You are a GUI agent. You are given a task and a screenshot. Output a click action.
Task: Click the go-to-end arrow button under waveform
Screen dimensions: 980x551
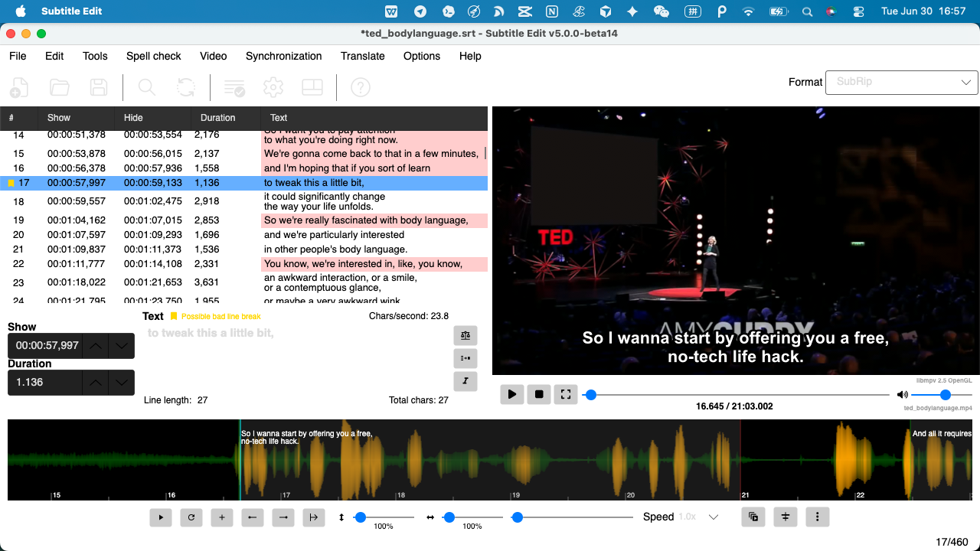coord(314,517)
